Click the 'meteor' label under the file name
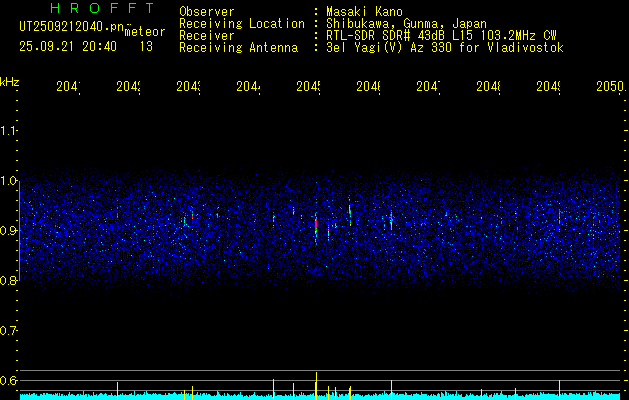This screenshot has height=400, width=629. point(145,32)
